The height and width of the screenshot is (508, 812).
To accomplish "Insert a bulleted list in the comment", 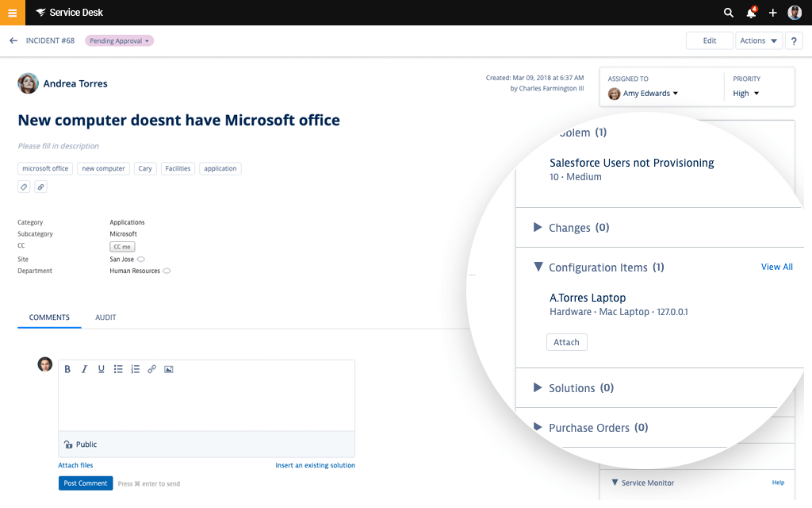I will (118, 368).
